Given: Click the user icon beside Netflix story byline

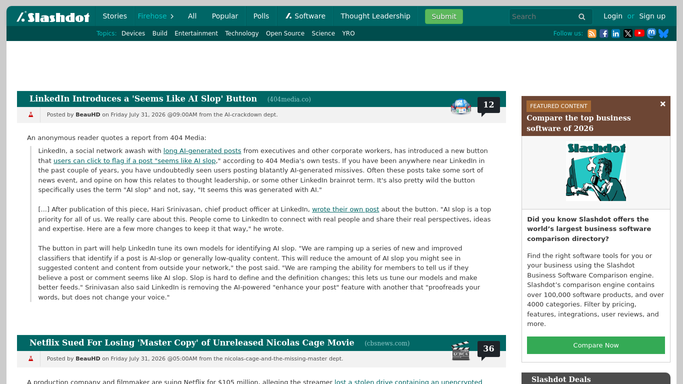Looking at the screenshot, I should pyautogui.click(x=30, y=359).
